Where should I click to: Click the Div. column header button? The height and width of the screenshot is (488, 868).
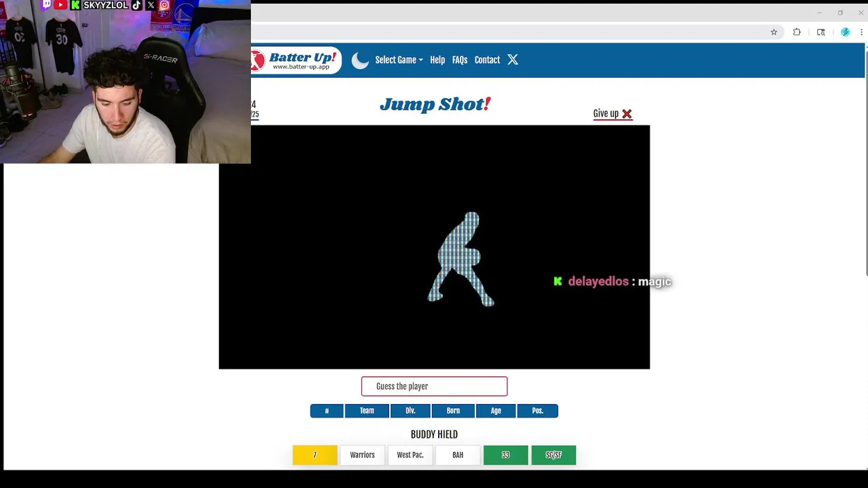point(410,411)
